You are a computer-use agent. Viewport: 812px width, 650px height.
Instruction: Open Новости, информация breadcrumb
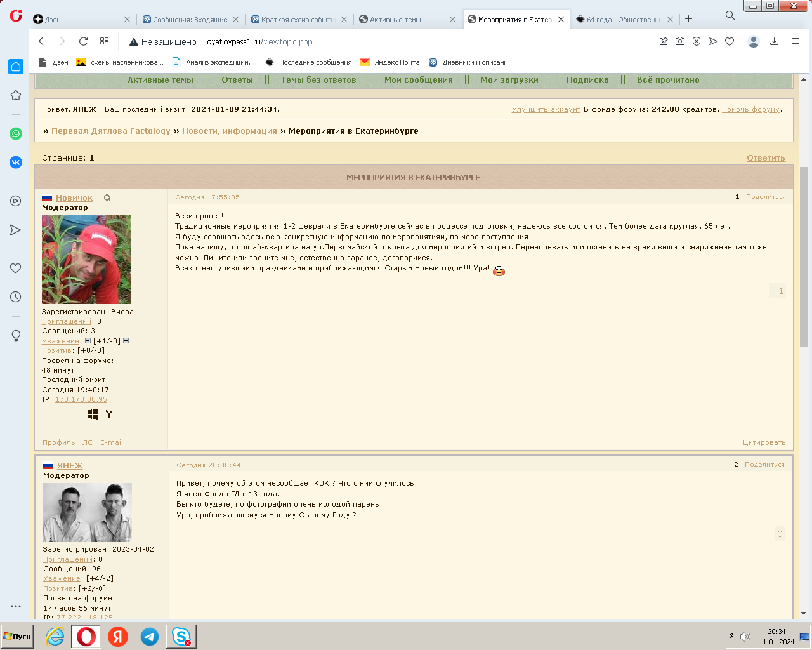point(230,131)
